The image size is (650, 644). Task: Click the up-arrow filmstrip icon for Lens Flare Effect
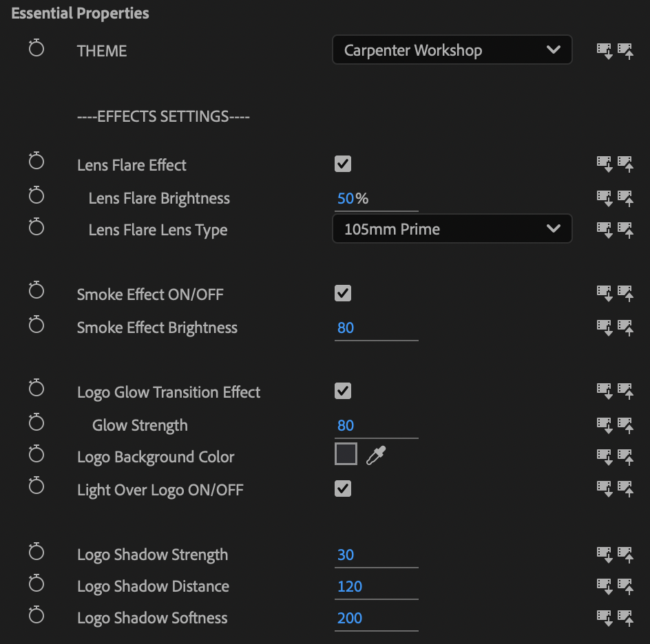click(625, 164)
